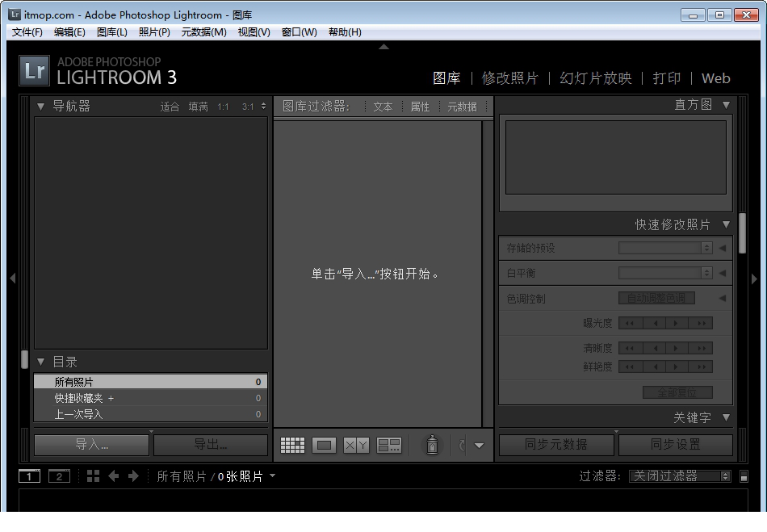Select the Painter spray can tool
This screenshot has height=532, width=767.
[x=432, y=445]
